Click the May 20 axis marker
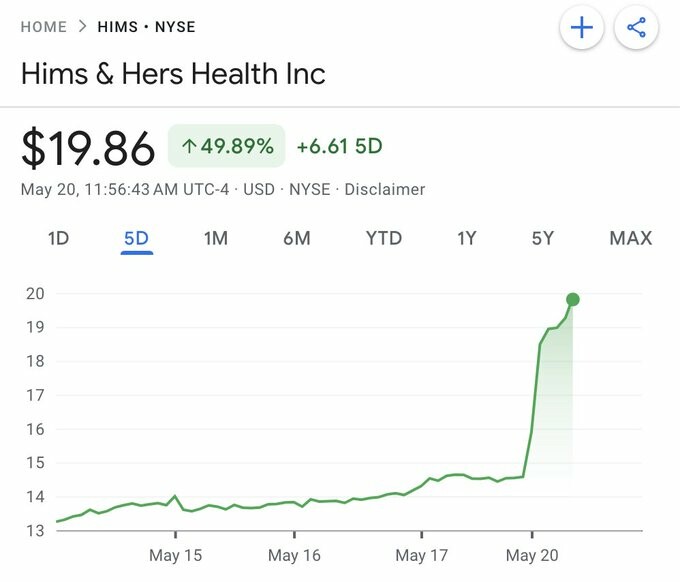The height and width of the screenshot is (582, 680). click(532, 555)
